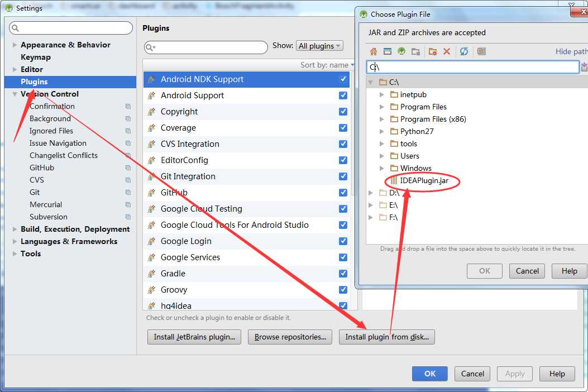This screenshot has height=392, width=588.
Task: Disable the Coverage plugin checkbox
Action: (343, 127)
